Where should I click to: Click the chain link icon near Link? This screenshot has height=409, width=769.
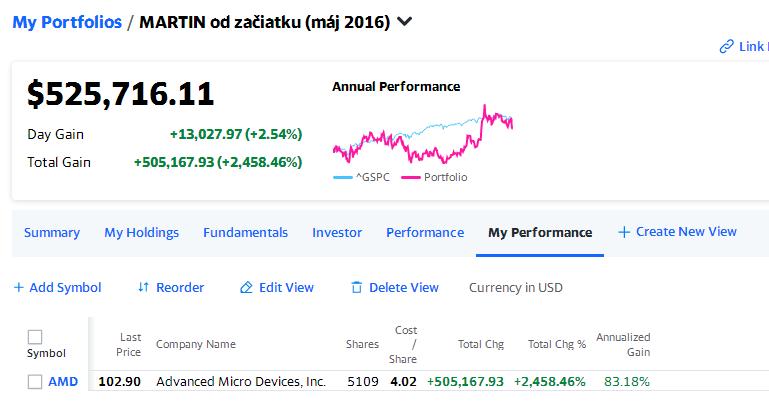pyautogui.click(x=726, y=47)
